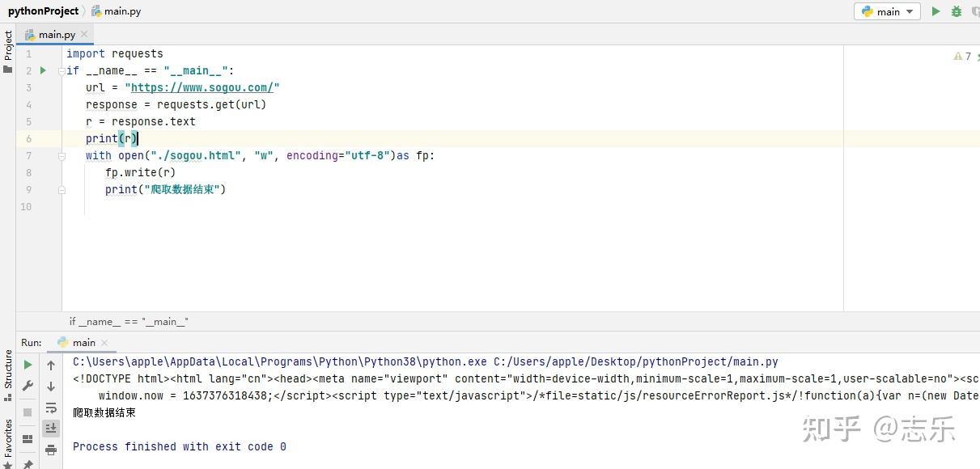This screenshot has width=980, height=469.
Task: Open the warnings indicator showing 7
Action: coord(962,56)
